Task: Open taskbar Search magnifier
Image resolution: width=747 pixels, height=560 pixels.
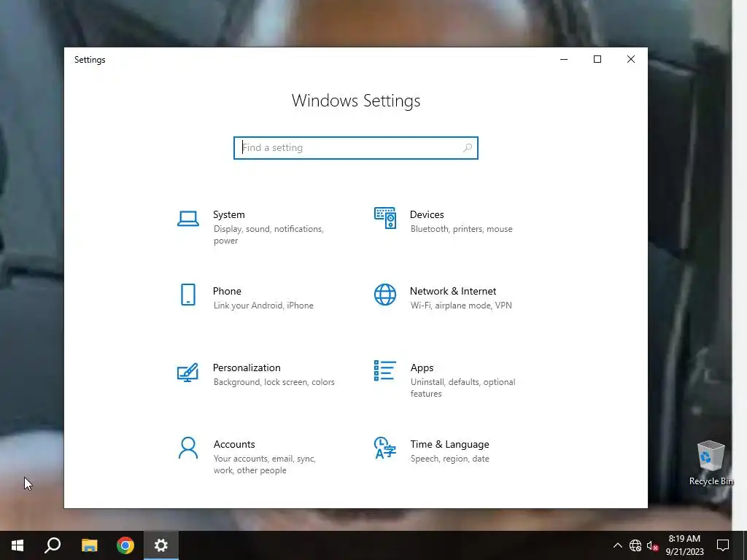Action: [x=53, y=545]
